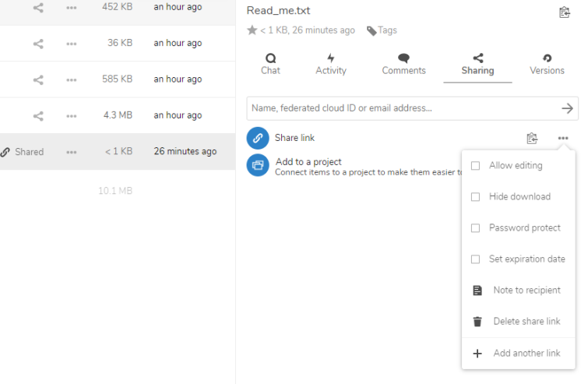Open more actions on the Shared file row
Screen dimensions: 588x384
pyautogui.click(x=71, y=152)
